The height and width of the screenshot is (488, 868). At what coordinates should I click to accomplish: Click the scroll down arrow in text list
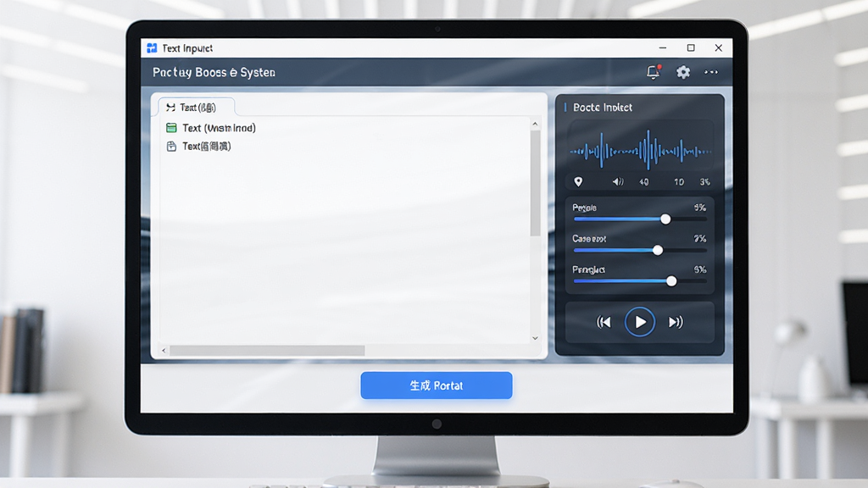[535, 338]
